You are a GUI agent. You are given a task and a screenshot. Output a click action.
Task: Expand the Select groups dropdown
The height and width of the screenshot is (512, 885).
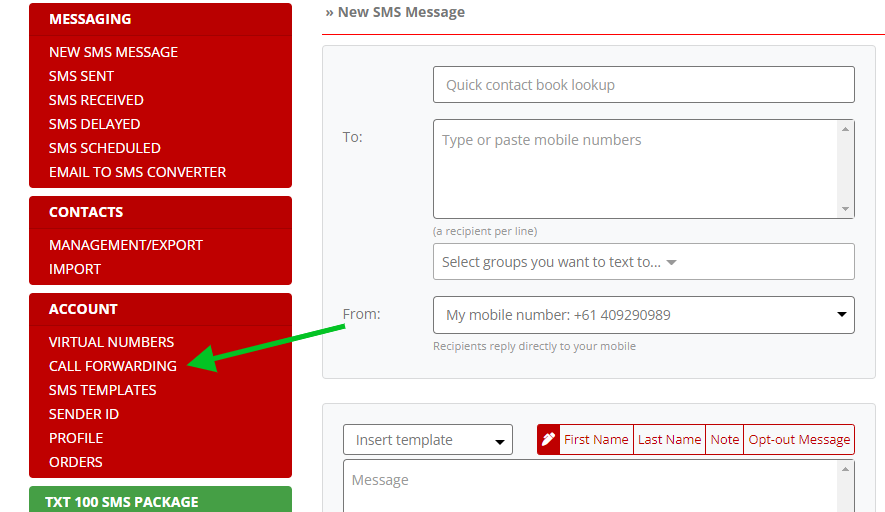(643, 262)
